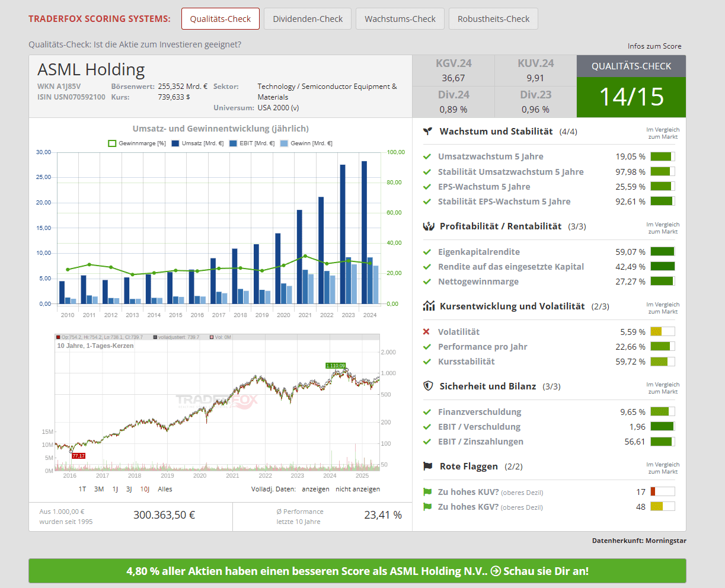
Task: Click green flag beside Zu hohes KUV?
Action: tap(427, 492)
